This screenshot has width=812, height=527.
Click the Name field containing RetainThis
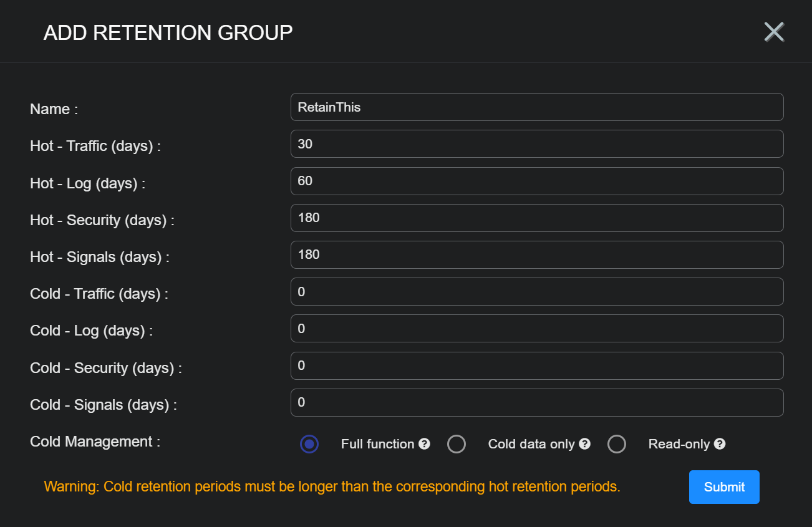point(536,107)
